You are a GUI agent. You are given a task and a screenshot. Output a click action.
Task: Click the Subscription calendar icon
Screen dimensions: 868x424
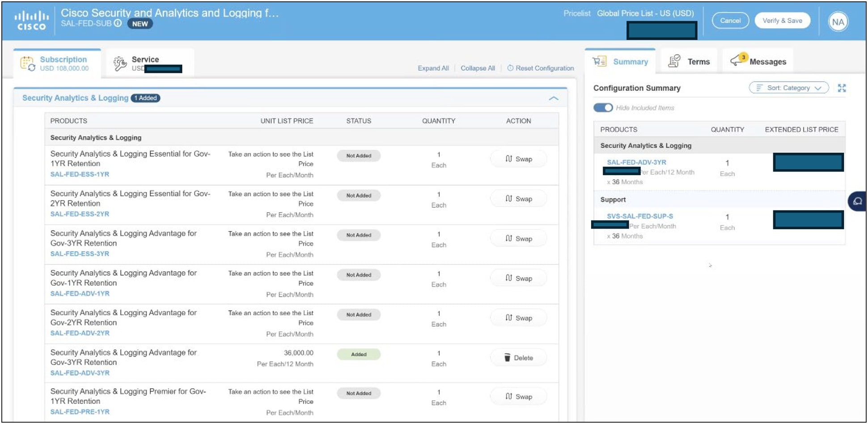pyautogui.click(x=28, y=63)
